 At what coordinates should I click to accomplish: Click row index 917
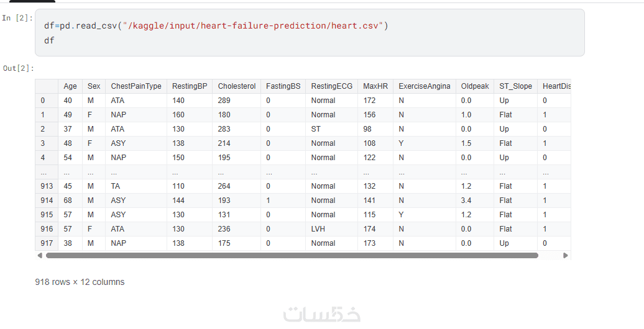[47, 243]
